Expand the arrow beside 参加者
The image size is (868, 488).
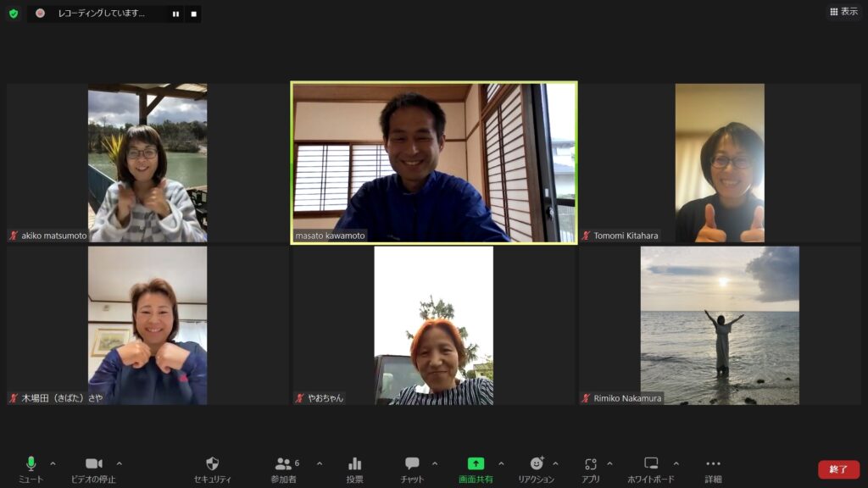click(320, 463)
